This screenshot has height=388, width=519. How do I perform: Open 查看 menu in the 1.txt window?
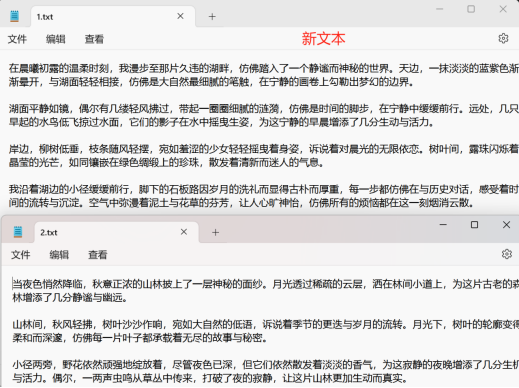click(x=94, y=39)
